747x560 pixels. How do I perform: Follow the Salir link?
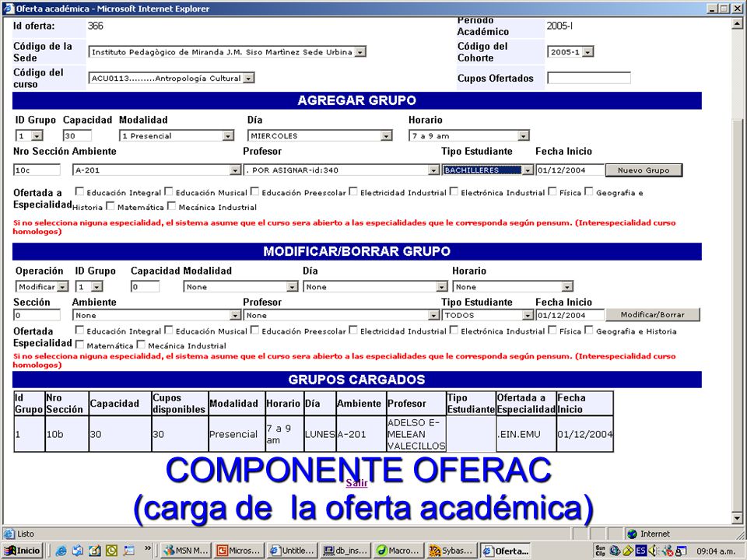[356, 483]
